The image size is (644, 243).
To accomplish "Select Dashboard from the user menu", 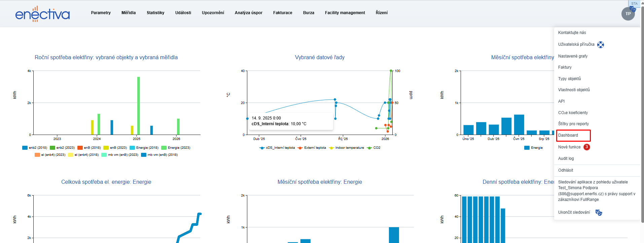I will click(568, 135).
